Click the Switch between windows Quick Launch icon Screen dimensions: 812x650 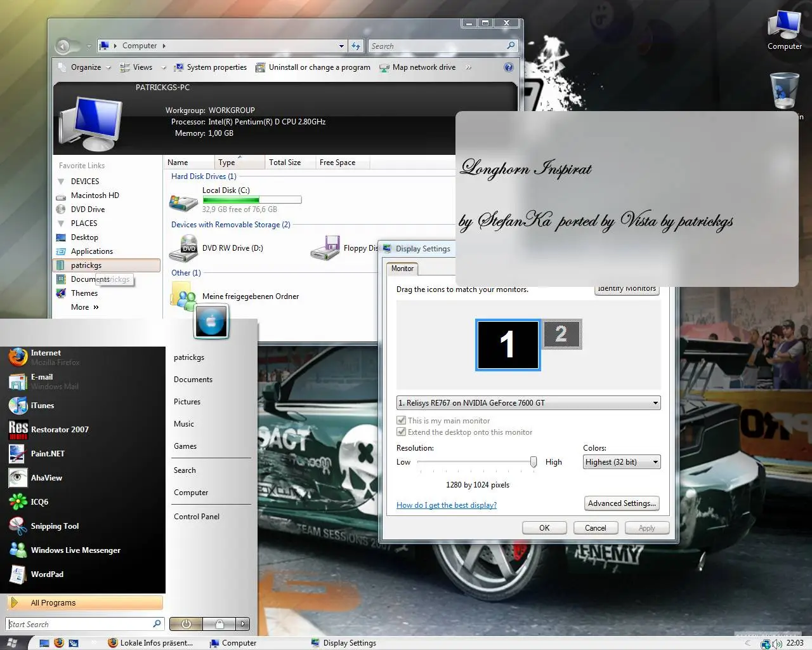tap(74, 643)
